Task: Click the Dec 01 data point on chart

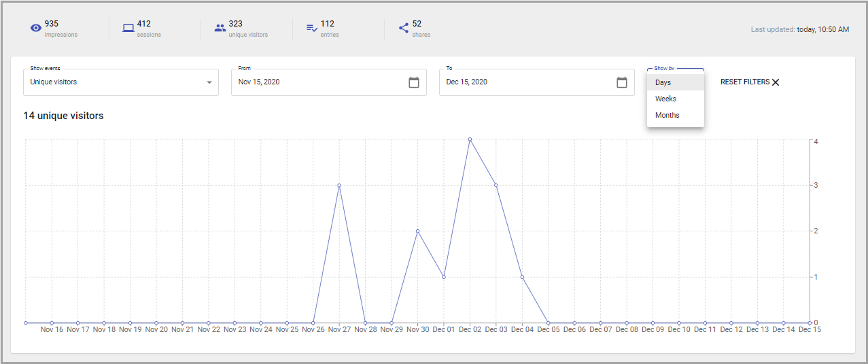Action: click(444, 277)
